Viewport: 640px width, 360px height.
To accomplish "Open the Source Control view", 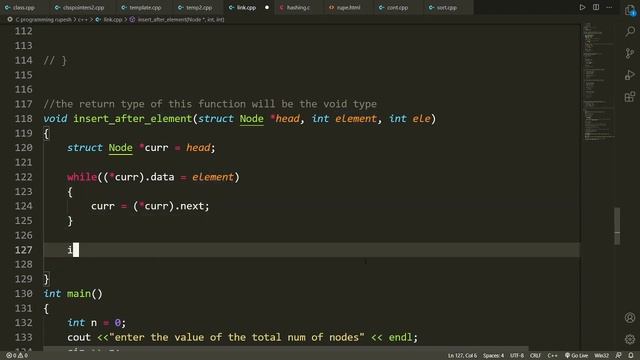I will point(630,53).
